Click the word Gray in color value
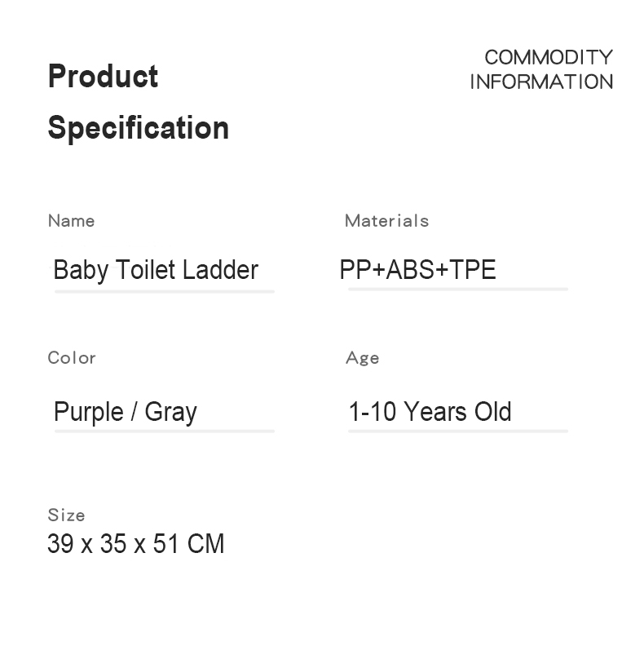 tap(170, 412)
